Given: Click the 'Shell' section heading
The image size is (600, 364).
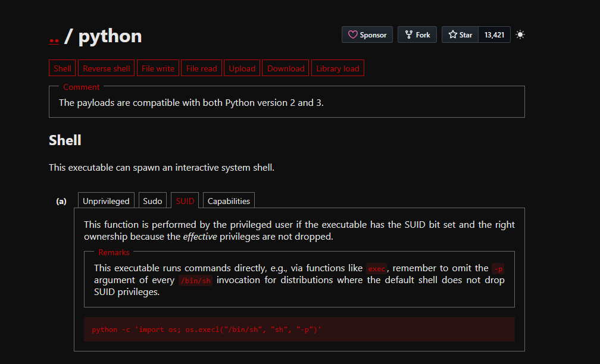Looking at the screenshot, I should click(65, 140).
